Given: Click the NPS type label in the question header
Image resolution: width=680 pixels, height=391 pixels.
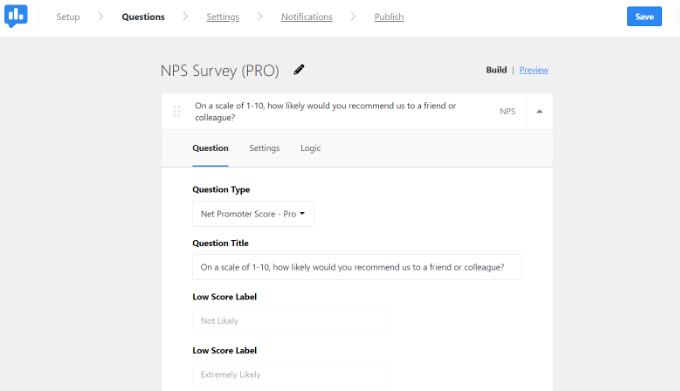Looking at the screenshot, I should pos(507,111).
